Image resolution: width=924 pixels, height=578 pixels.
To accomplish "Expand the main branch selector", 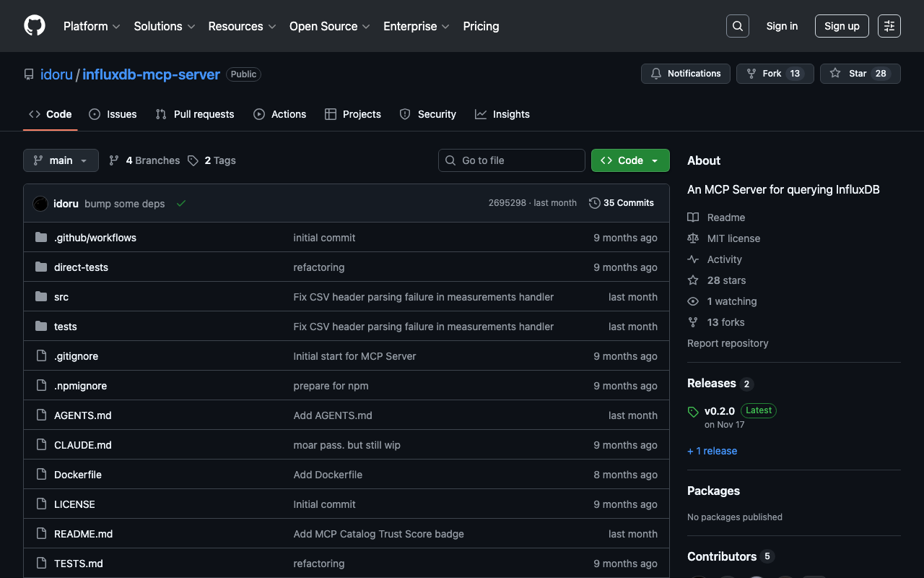I will (x=61, y=160).
